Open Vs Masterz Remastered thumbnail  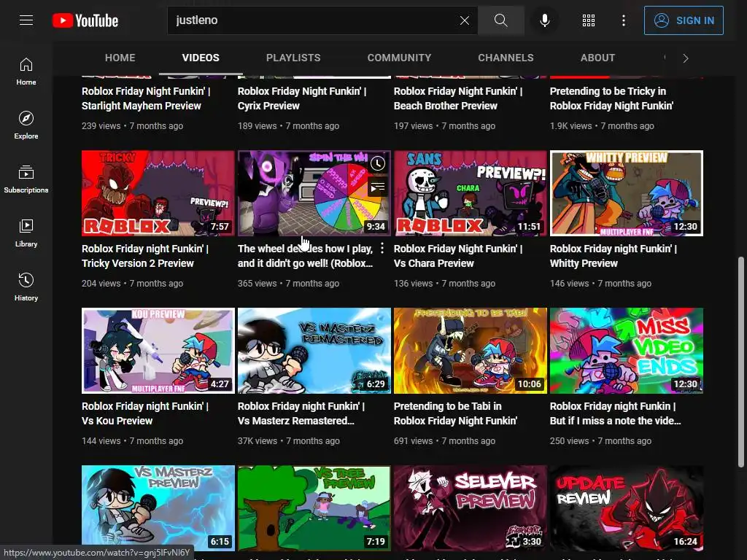[x=314, y=351]
